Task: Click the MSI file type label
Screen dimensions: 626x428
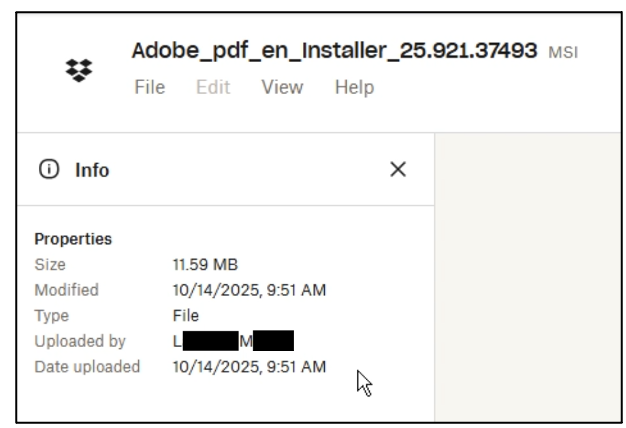Action: 562,52
